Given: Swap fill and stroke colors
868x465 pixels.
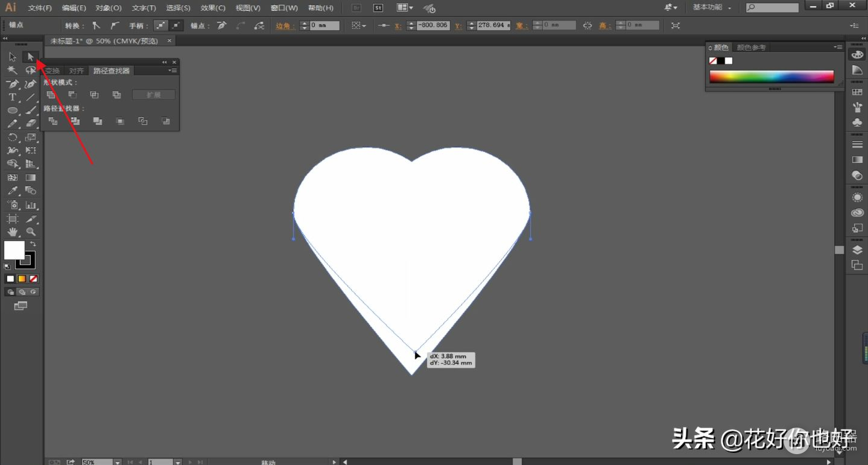Looking at the screenshot, I should pyautogui.click(x=33, y=244).
